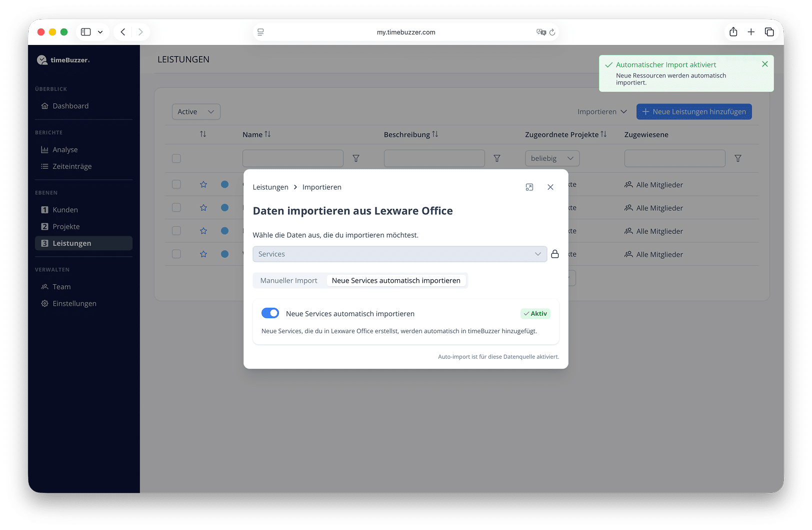Open the page settings icon in address bar
The width and height of the screenshot is (812, 530).
(x=260, y=32)
